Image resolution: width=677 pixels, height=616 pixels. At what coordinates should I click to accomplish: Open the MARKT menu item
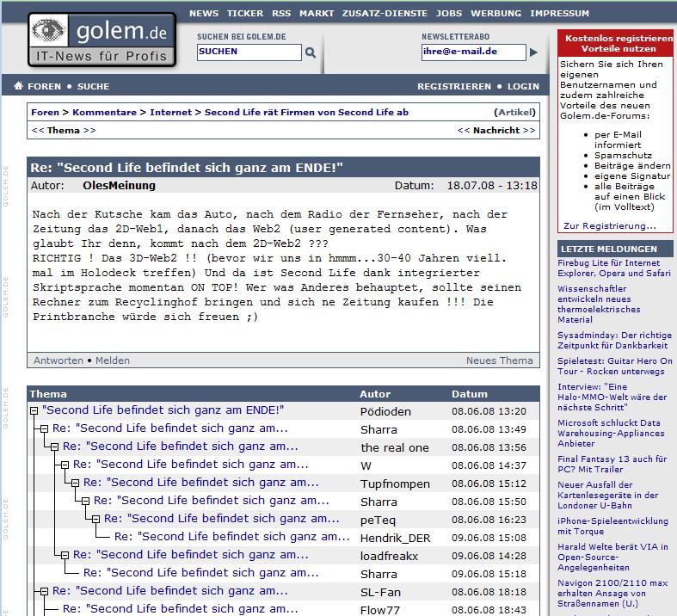click(317, 14)
